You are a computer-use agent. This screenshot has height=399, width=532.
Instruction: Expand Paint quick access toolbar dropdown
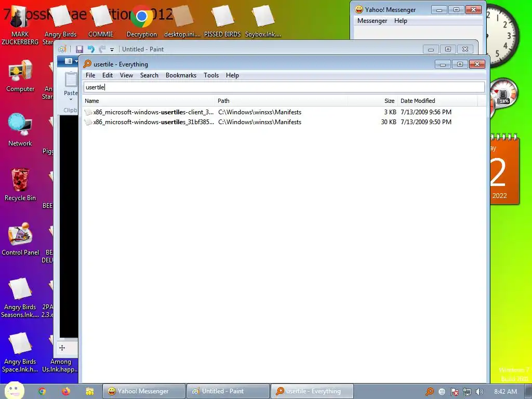coord(112,49)
